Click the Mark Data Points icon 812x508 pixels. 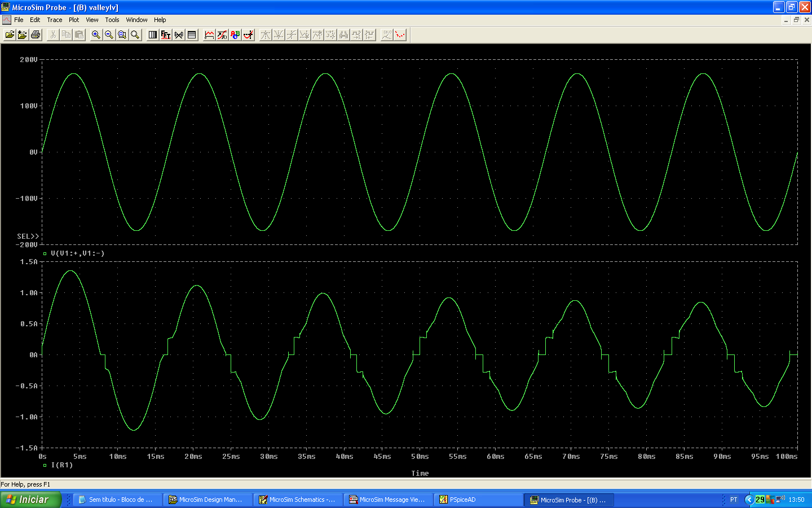point(400,35)
